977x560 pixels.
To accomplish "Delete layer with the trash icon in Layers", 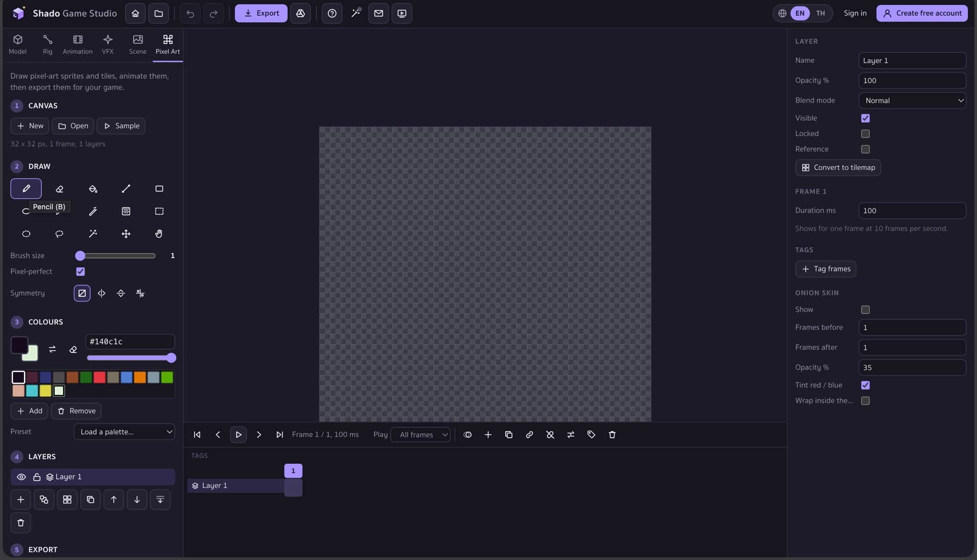I will pyautogui.click(x=21, y=523).
